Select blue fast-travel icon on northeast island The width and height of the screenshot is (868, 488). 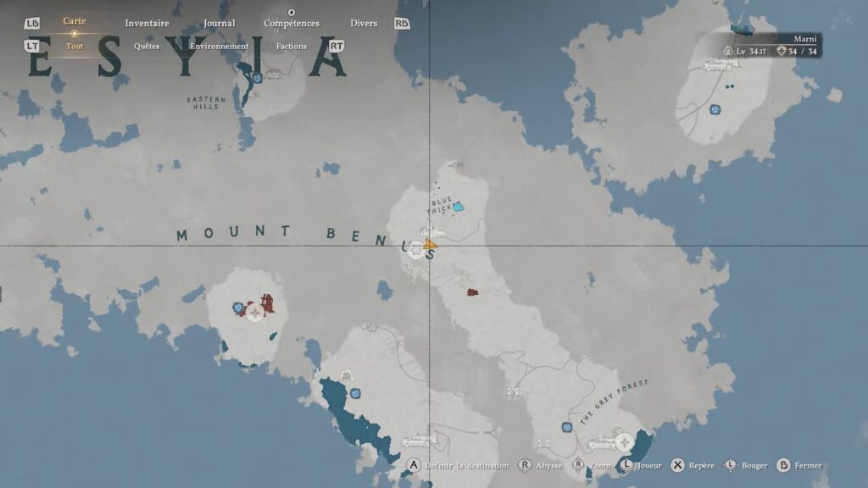tap(715, 109)
